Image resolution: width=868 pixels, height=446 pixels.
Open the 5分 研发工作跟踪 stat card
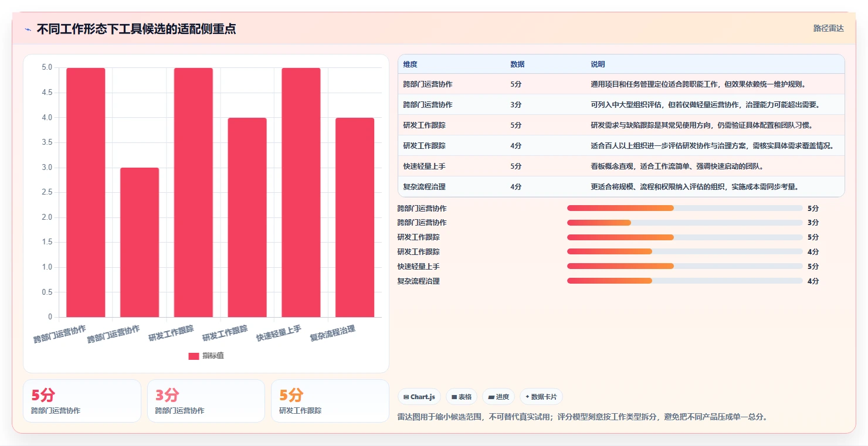click(x=330, y=401)
